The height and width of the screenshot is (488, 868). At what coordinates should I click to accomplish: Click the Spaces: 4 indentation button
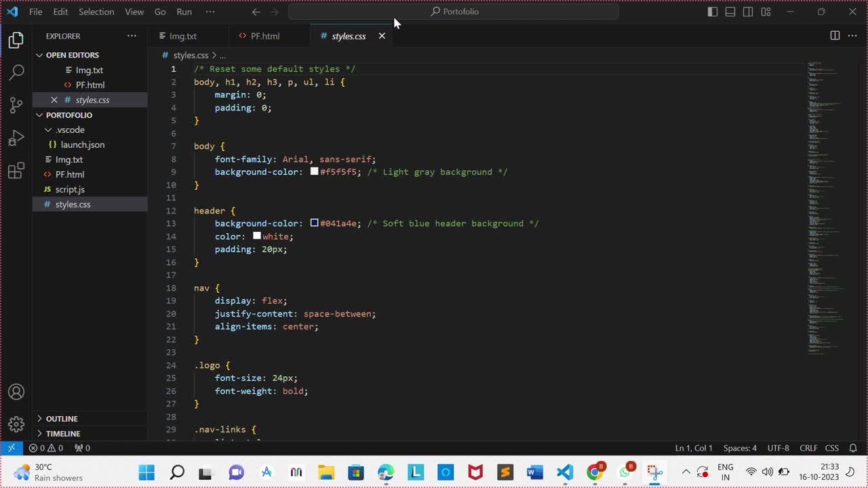740,448
